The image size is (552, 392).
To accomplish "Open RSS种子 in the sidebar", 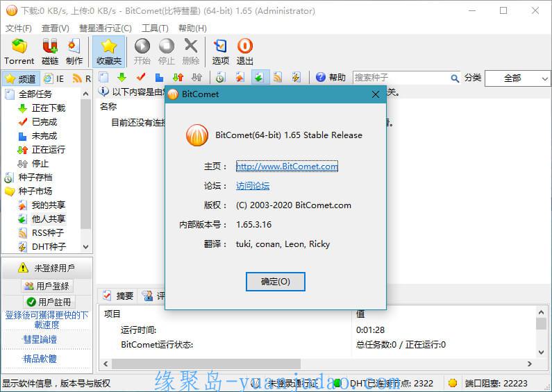I will point(41,232).
